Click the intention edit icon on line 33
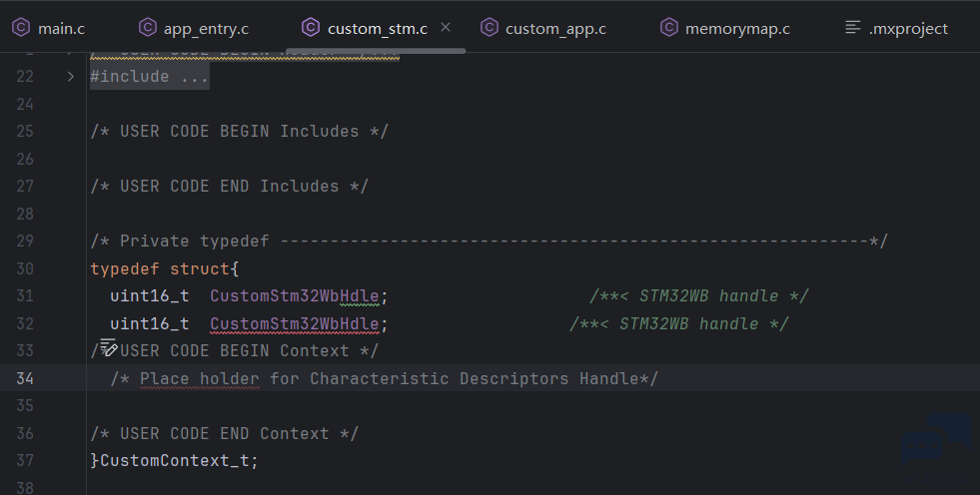The width and height of the screenshot is (980, 495). pyautogui.click(x=109, y=348)
